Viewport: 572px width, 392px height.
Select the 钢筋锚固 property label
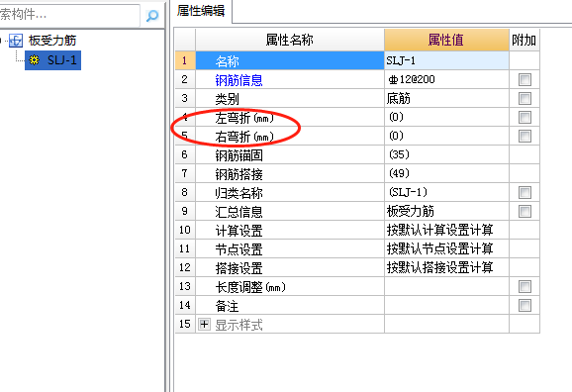pos(238,155)
